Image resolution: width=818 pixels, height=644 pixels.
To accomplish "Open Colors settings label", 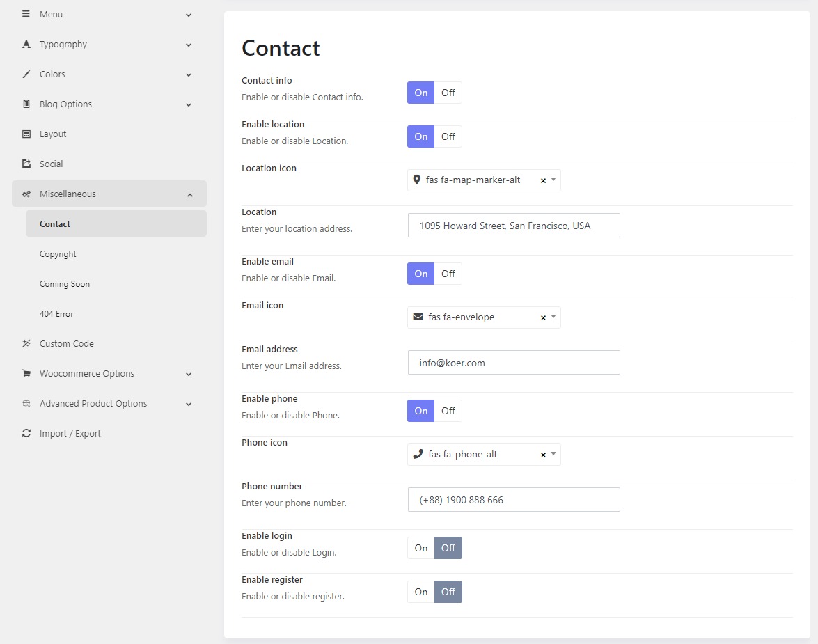I will tap(52, 74).
